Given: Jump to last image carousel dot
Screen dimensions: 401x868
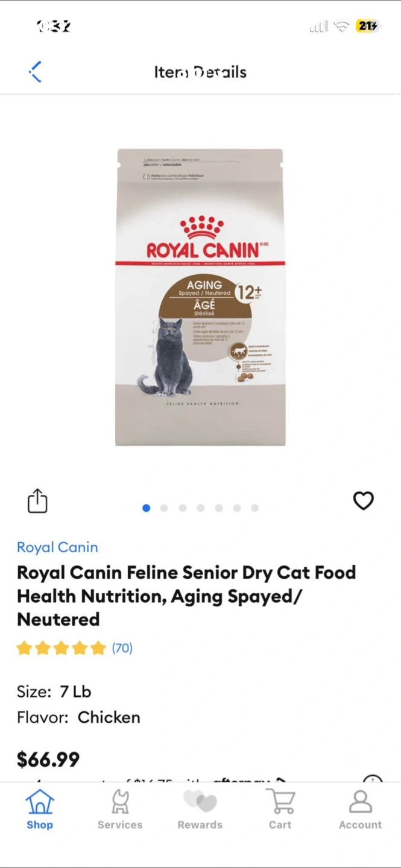Looking at the screenshot, I should (255, 508).
